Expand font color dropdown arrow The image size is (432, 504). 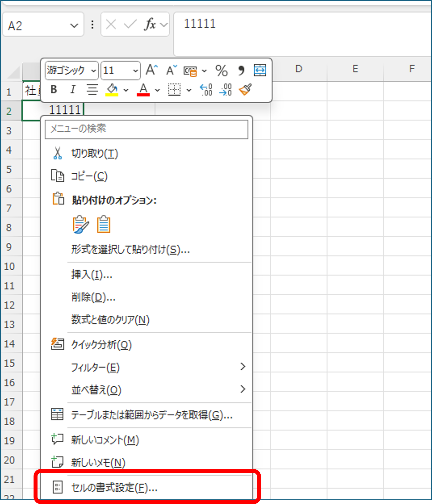coord(157,90)
